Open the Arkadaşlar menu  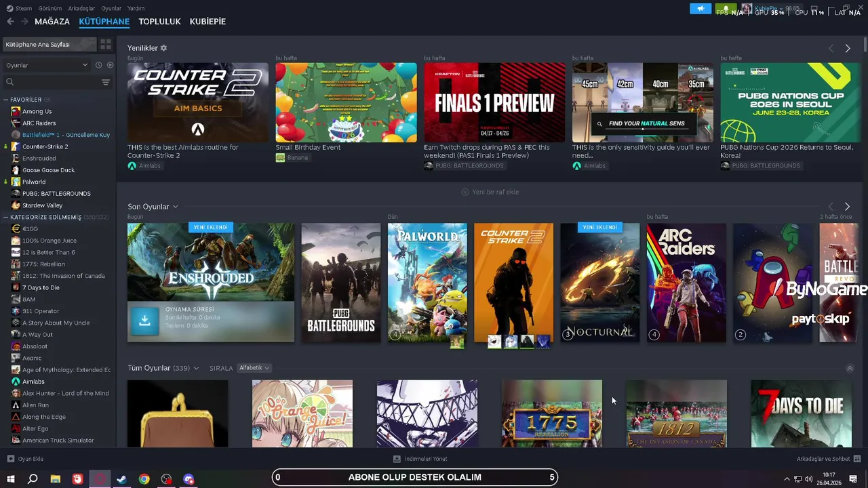pos(82,8)
